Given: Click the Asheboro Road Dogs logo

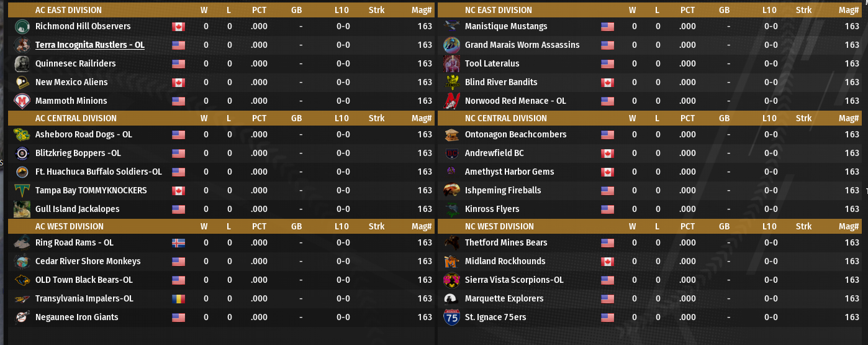Looking at the screenshot, I should coord(22,134).
